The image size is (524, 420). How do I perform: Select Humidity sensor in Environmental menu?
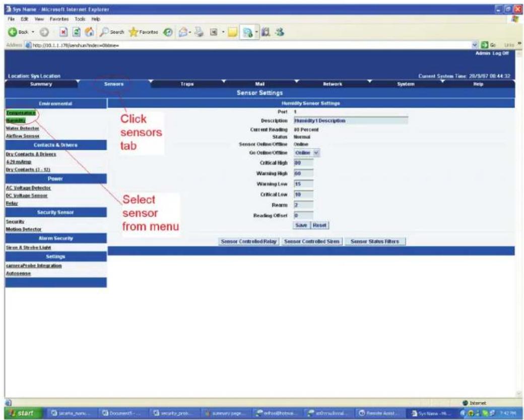coord(16,120)
